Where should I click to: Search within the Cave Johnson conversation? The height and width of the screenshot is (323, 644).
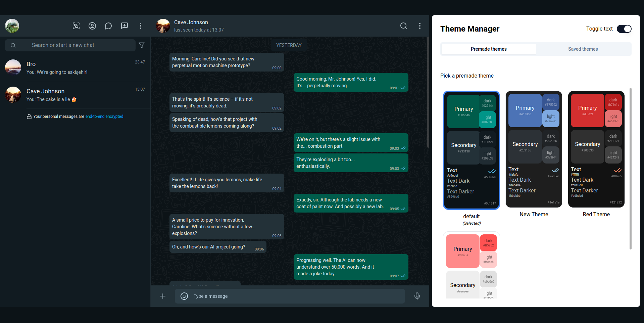pyautogui.click(x=404, y=26)
